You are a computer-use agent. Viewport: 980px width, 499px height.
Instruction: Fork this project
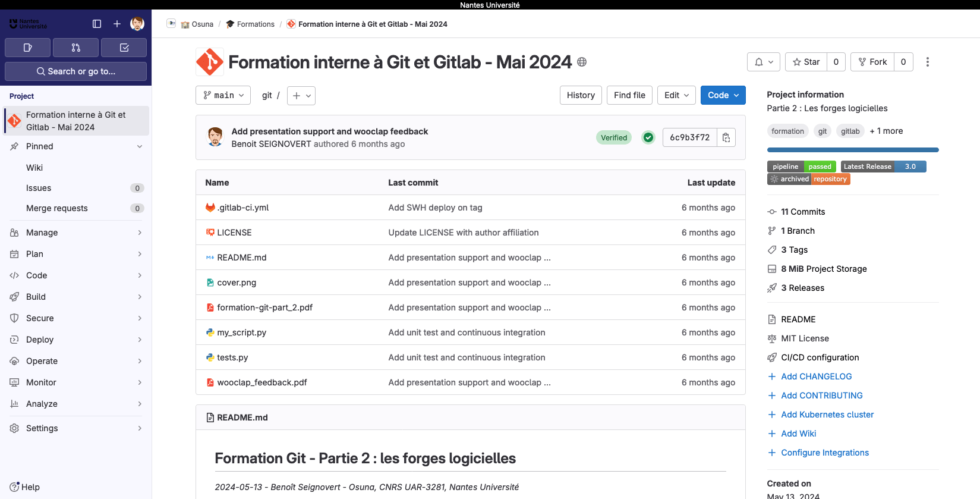872,62
